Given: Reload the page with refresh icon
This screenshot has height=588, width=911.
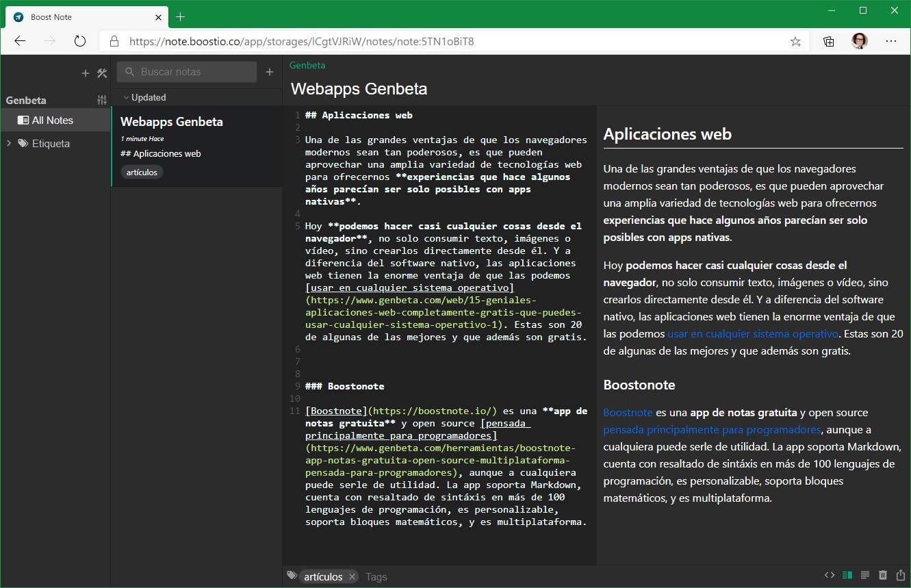Looking at the screenshot, I should [80, 41].
